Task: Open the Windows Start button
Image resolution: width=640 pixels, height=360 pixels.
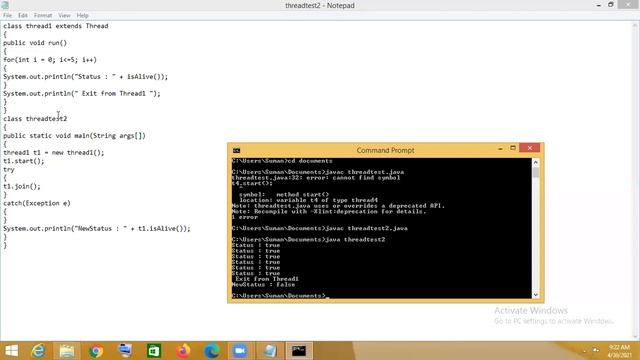Action: tap(11, 351)
